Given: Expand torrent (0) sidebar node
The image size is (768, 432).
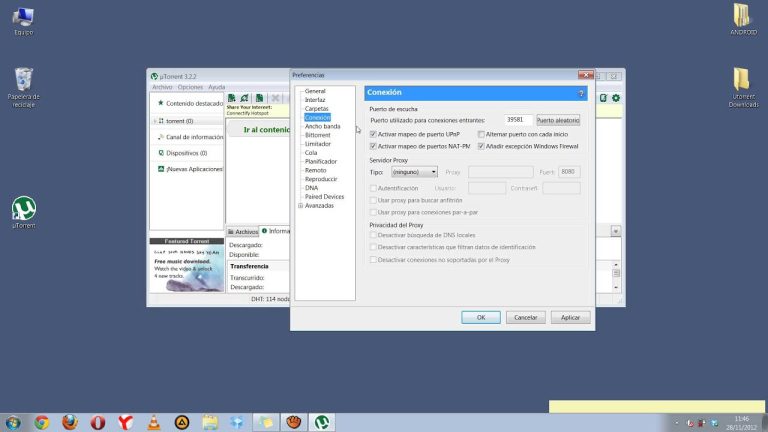Looking at the screenshot, I should 155,121.
